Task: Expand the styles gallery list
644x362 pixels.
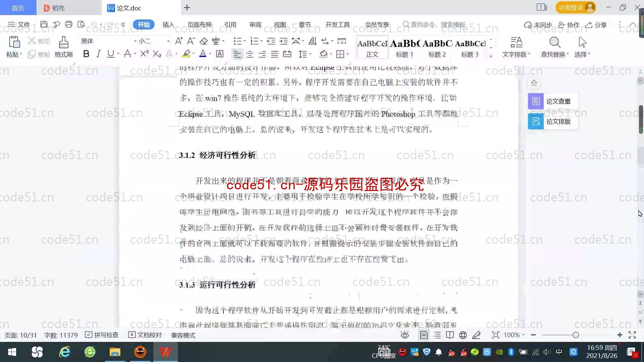Action: [x=491, y=56]
